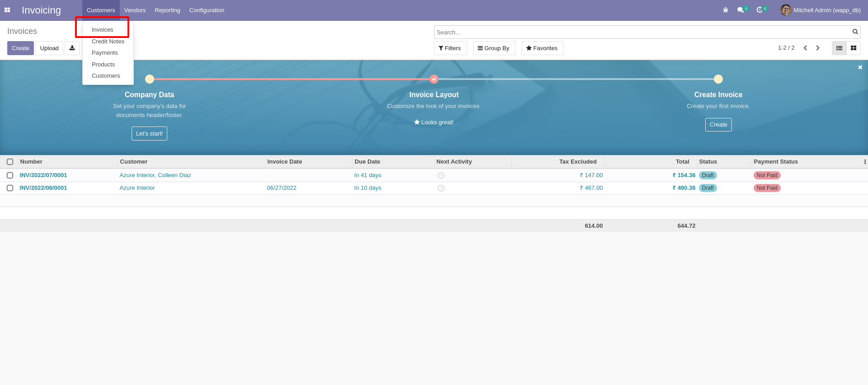Image resolution: width=868 pixels, height=385 pixels.
Task: Go to next page arrow in pager
Action: pyautogui.click(x=818, y=48)
